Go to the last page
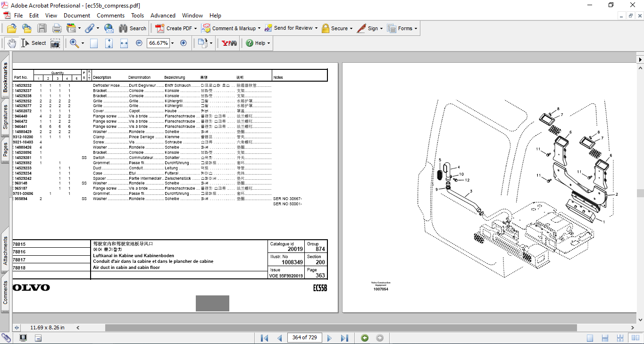Viewport: 644px width, 344px height. [x=344, y=338]
